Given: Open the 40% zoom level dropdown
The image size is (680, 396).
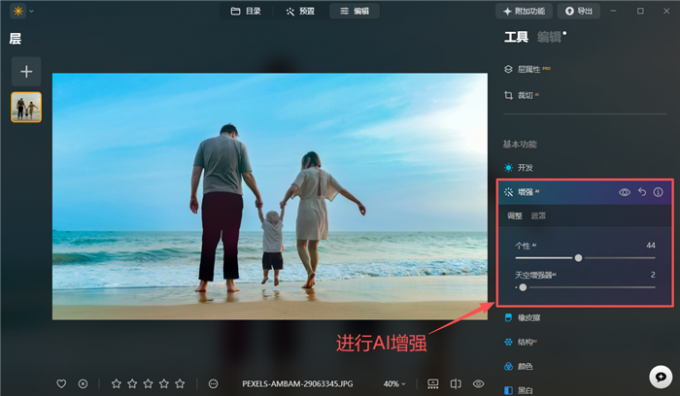Looking at the screenshot, I should 394,384.
